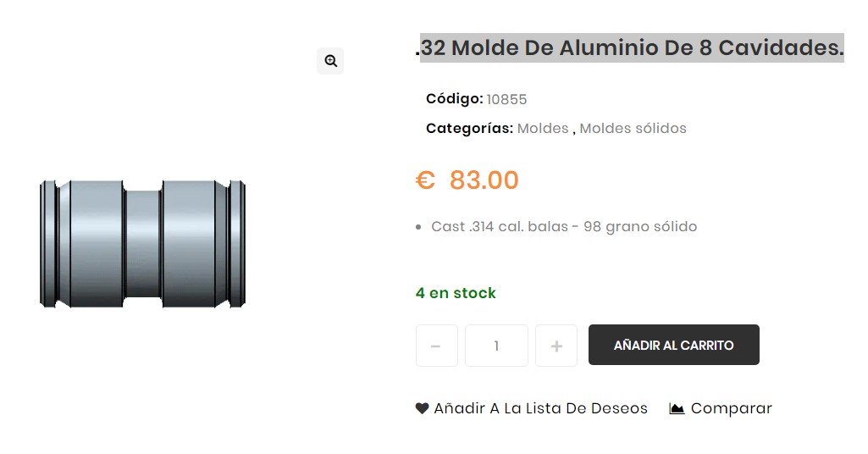Click the magnifier zoom icon on image
This screenshot has width=868, height=454.
(x=330, y=61)
